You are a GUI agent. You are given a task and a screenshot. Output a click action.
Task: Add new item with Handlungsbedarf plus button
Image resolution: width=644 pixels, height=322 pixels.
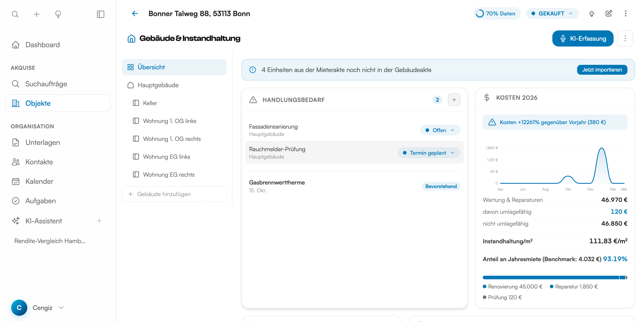[x=454, y=100]
